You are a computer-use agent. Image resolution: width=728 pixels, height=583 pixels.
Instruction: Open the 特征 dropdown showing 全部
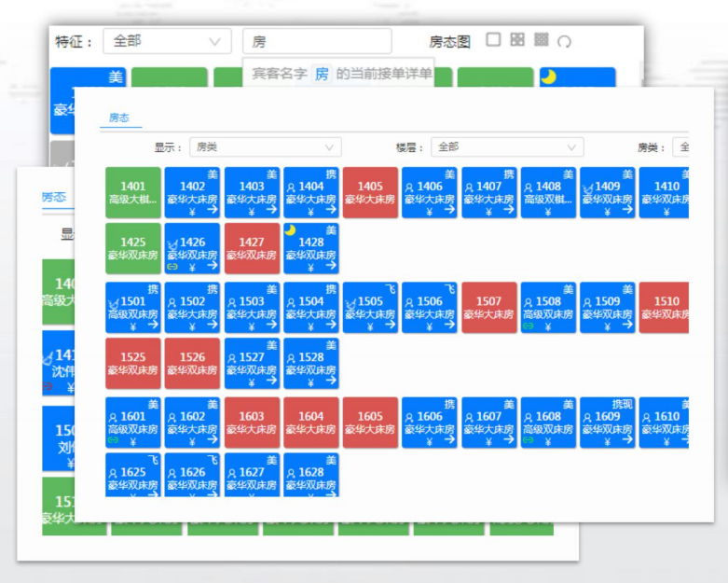(x=167, y=41)
